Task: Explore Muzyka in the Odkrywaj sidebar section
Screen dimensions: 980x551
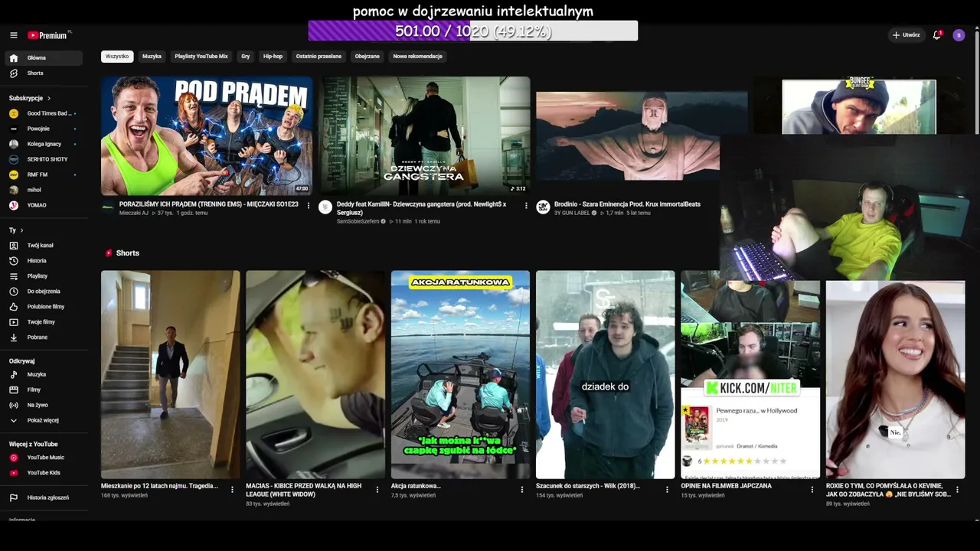Action: click(x=44, y=375)
